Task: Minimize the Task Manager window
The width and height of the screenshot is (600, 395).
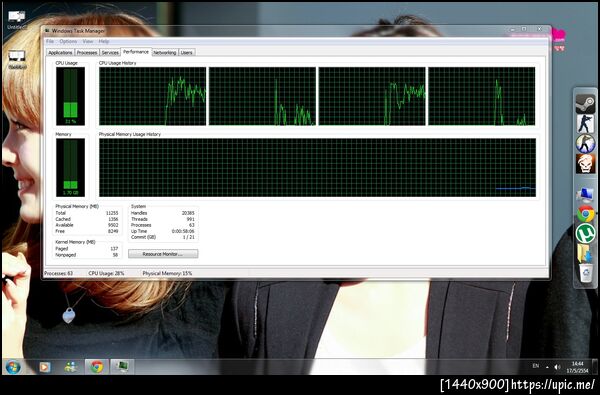Action: pos(513,29)
